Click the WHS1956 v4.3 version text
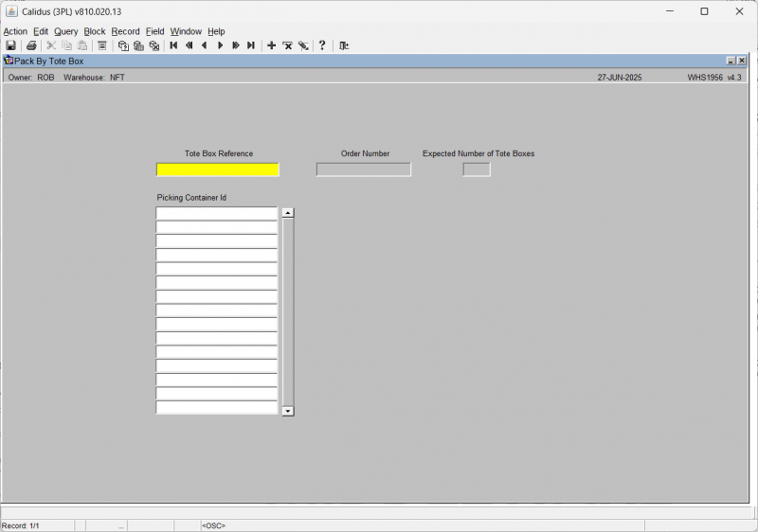Viewport: 758px width, 532px height. click(714, 78)
